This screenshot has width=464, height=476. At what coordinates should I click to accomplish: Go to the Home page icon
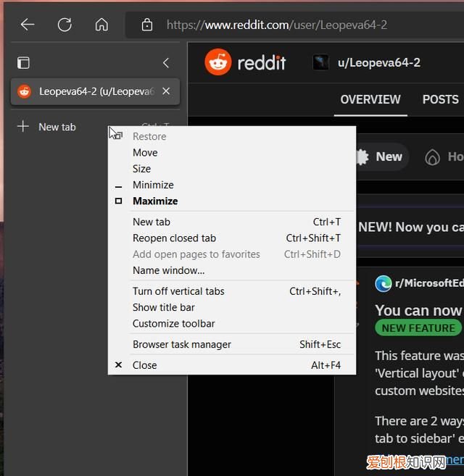101,25
